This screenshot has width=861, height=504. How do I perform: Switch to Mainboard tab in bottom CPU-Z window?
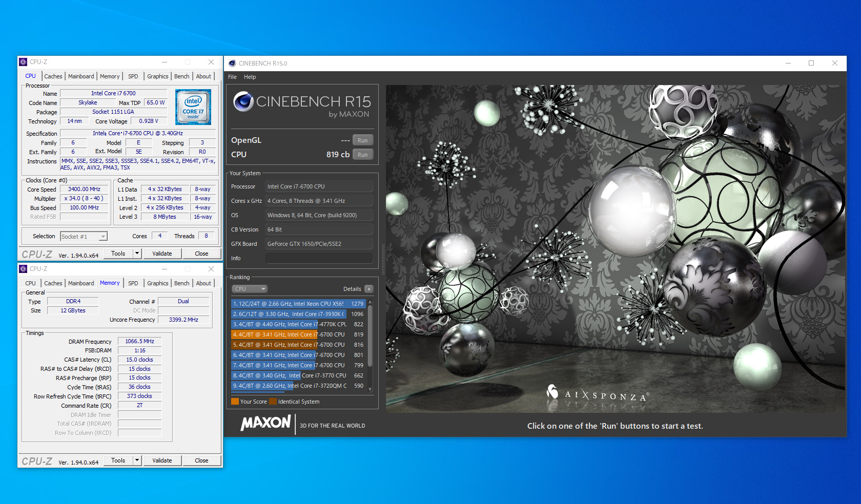pos(81,283)
